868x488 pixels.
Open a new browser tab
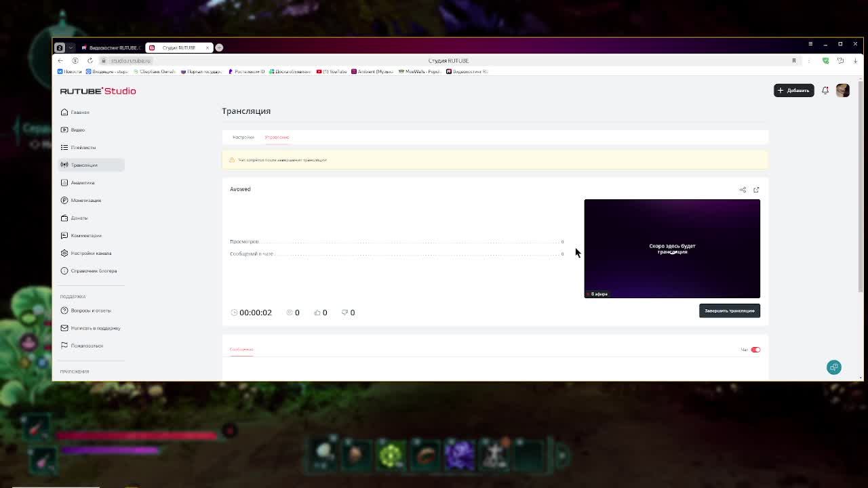(219, 47)
